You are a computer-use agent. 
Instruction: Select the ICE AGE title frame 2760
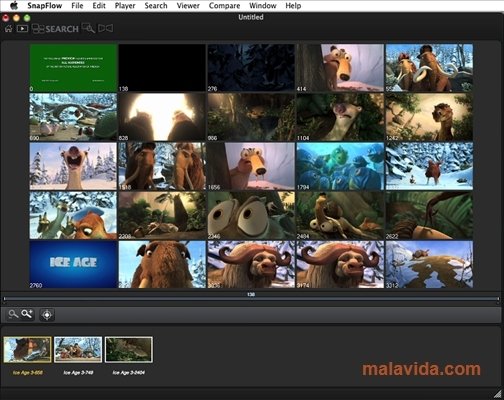[73, 264]
